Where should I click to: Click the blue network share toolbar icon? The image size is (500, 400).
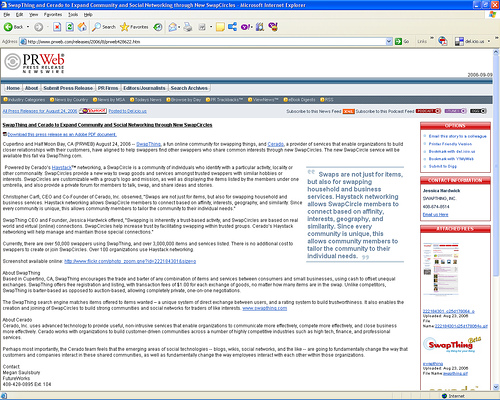click(x=232, y=27)
